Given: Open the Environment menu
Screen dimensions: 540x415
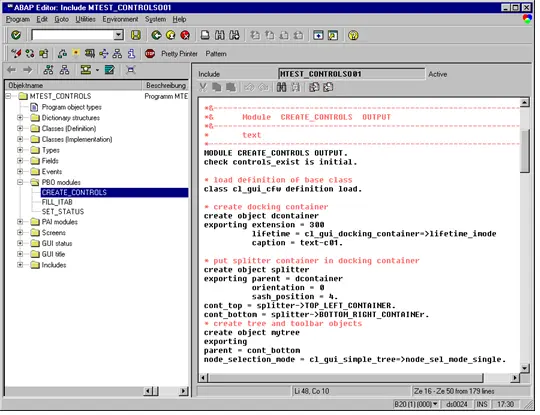Looking at the screenshot, I should click(120, 19).
